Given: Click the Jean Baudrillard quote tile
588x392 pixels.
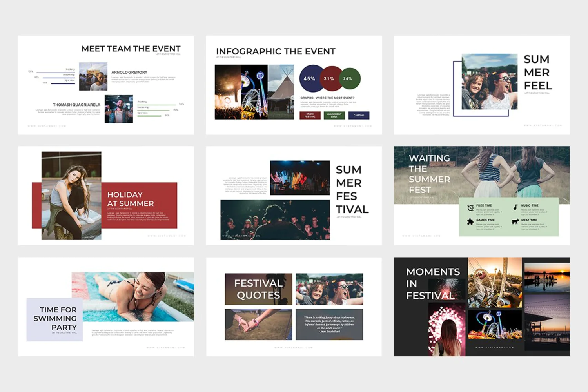Looking at the screenshot, I should coord(329,324).
